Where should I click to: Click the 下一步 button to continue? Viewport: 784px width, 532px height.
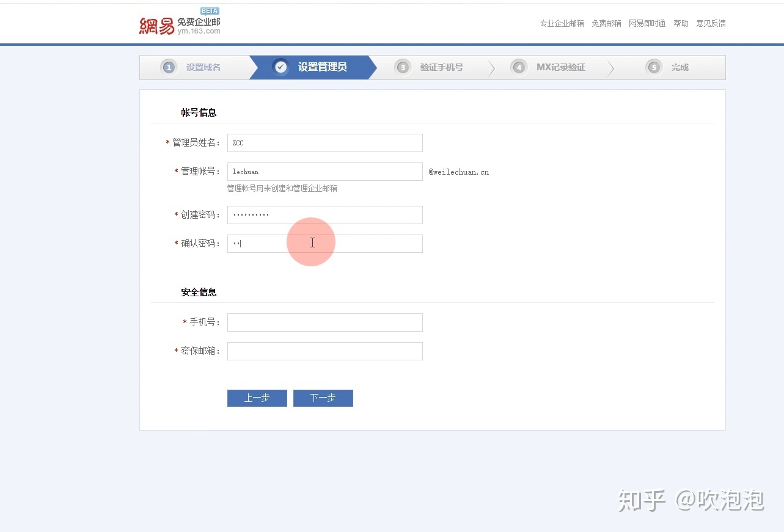pyautogui.click(x=323, y=398)
